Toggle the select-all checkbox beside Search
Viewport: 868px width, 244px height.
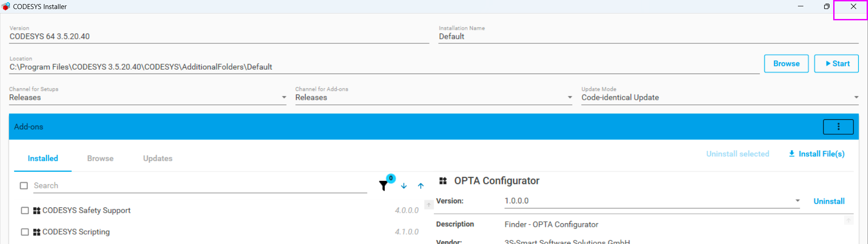[24, 186]
